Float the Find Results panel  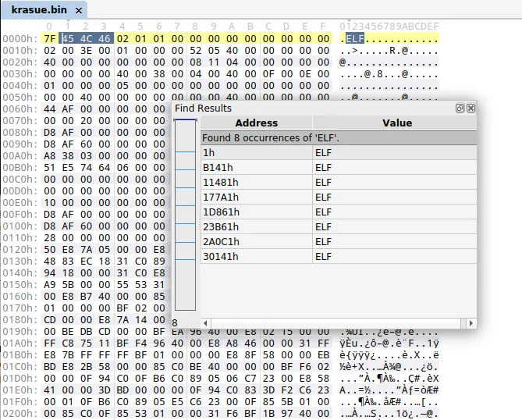click(x=460, y=108)
